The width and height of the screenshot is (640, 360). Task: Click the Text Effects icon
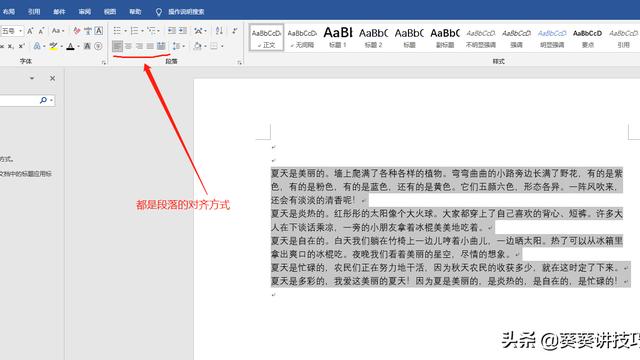pos(37,46)
